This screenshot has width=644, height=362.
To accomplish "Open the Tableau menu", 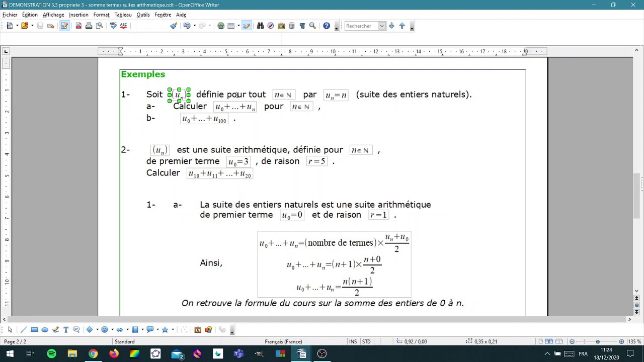I will (x=123, y=15).
